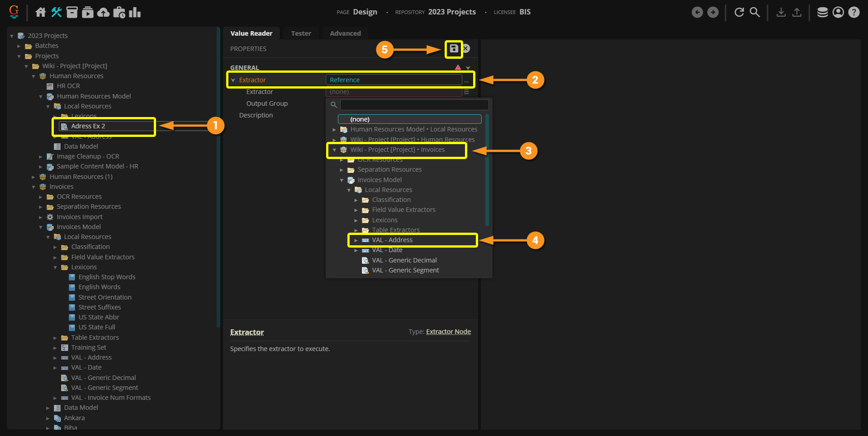Switch to the Advanced tab
The height and width of the screenshot is (436, 868).
point(345,33)
